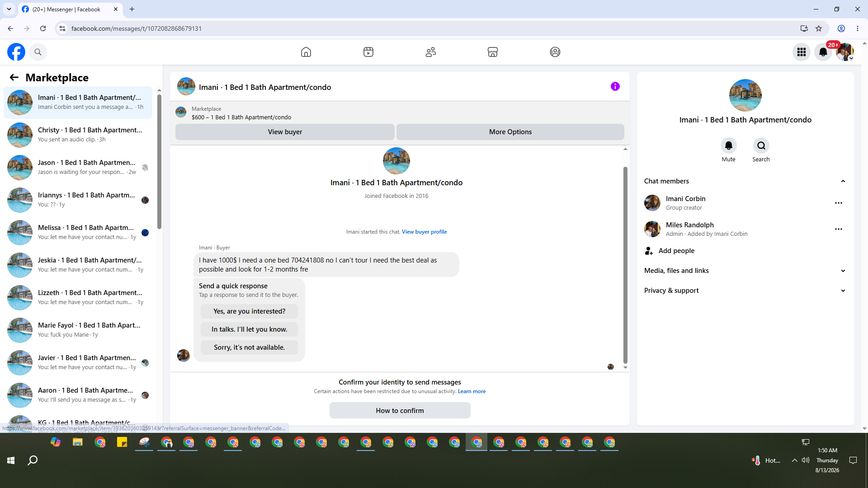Open File Explorer from taskbar

pos(78,442)
